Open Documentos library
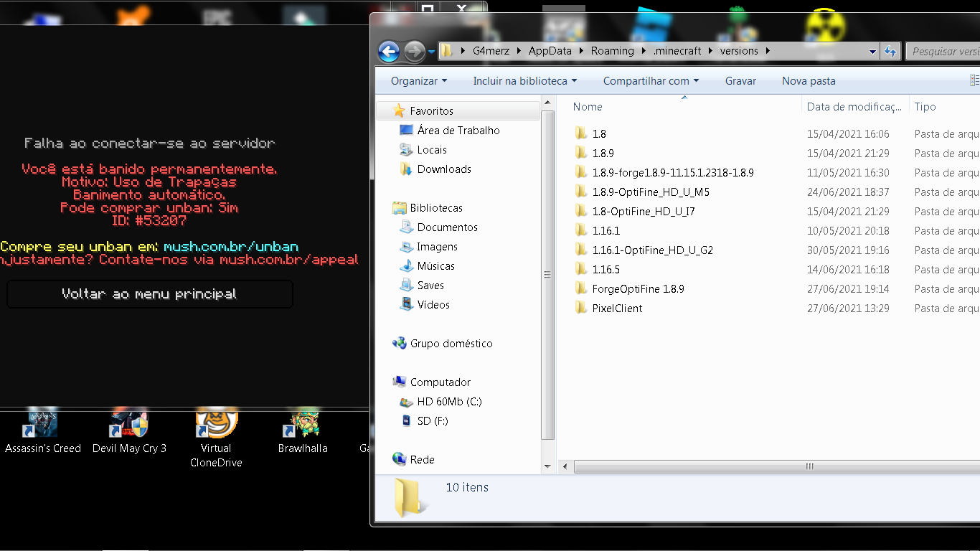 (x=447, y=227)
